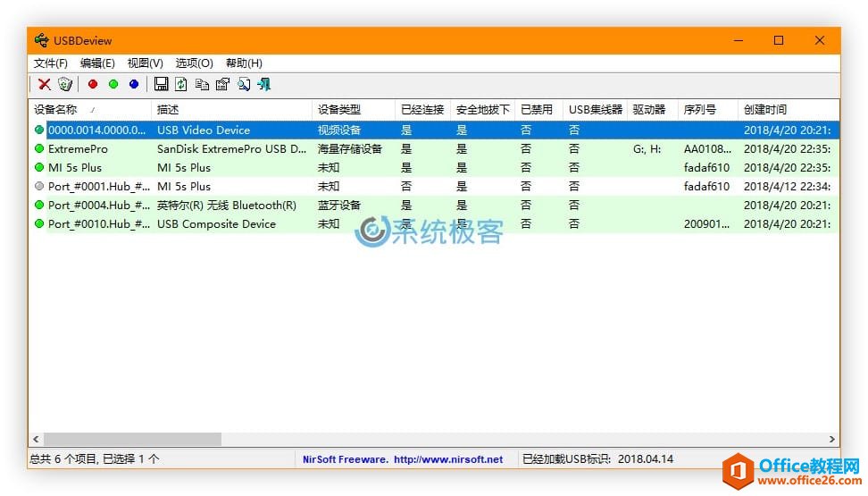Click the magnifier find icon

(x=244, y=84)
